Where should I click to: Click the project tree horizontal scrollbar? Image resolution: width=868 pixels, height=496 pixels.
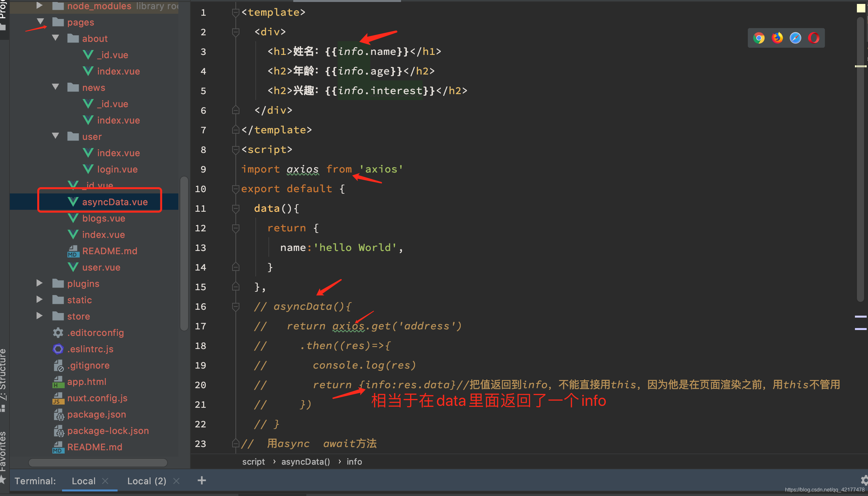coord(98,463)
